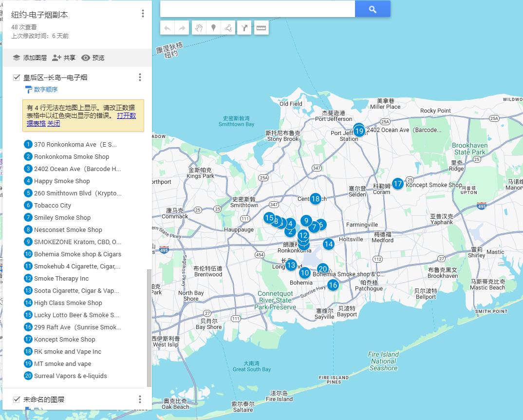
Task: Click inside the map search field
Action: [257, 9]
